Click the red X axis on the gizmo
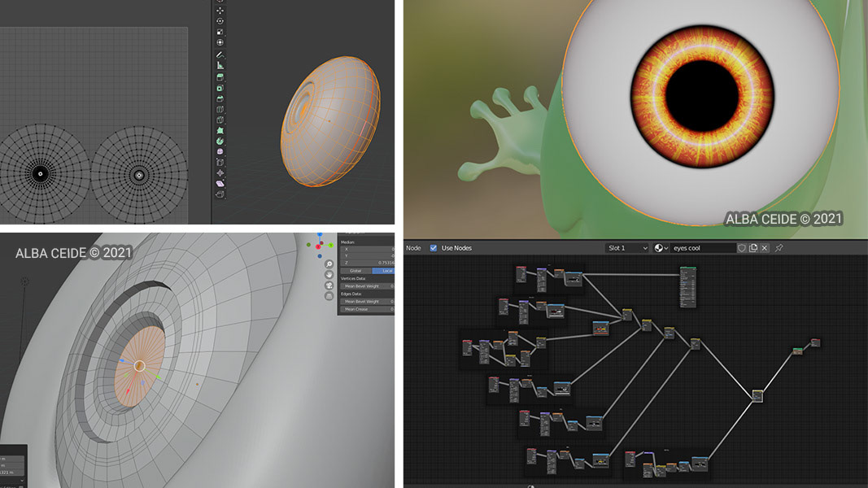This screenshot has width=868, height=488. (318, 246)
